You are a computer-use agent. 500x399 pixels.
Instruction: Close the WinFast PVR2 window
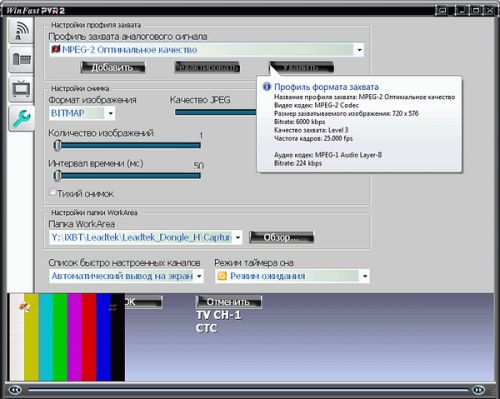pyautogui.click(x=489, y=10)
